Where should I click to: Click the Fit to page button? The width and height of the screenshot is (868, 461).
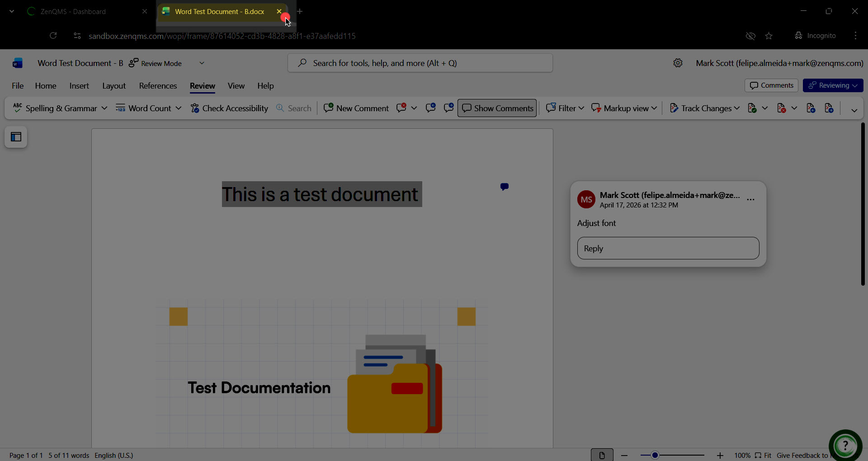[x=763, y=455]
